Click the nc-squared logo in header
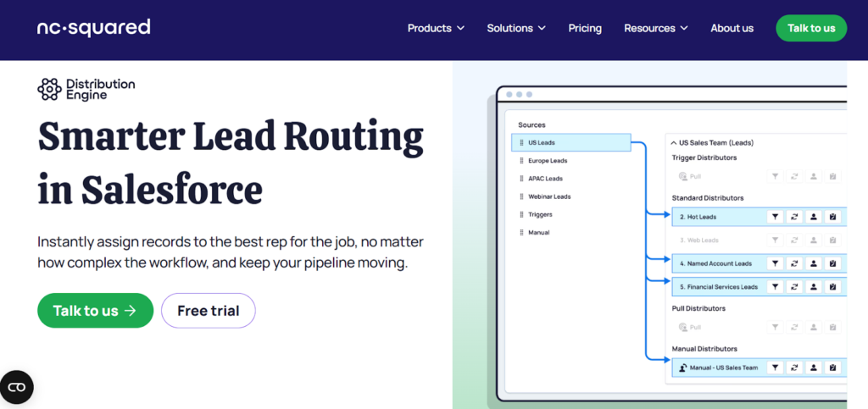Screen dimensions: 868x409 pos(93,28)
